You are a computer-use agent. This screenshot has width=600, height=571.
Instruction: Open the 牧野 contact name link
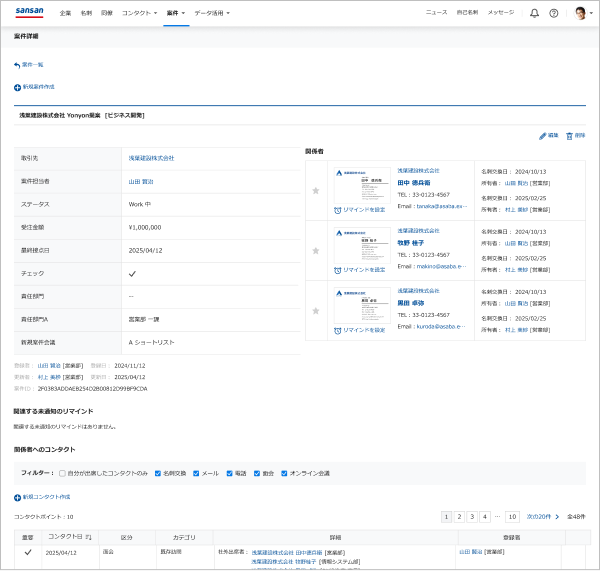pyautogui.click(x=411, y=243)
